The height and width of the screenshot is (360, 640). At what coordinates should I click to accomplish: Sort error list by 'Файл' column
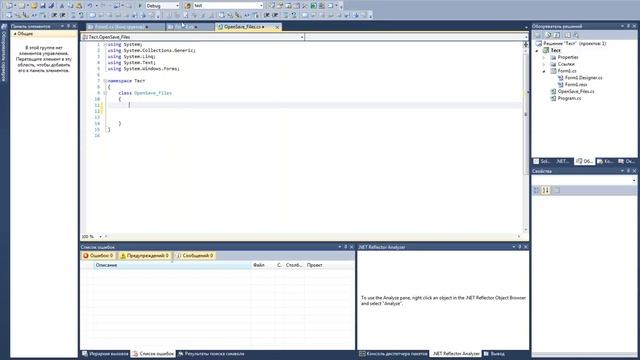tap(262, 265)
